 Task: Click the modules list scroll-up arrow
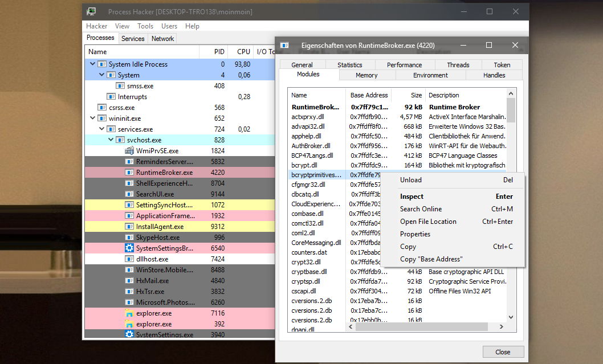click(x=511, y=93)
